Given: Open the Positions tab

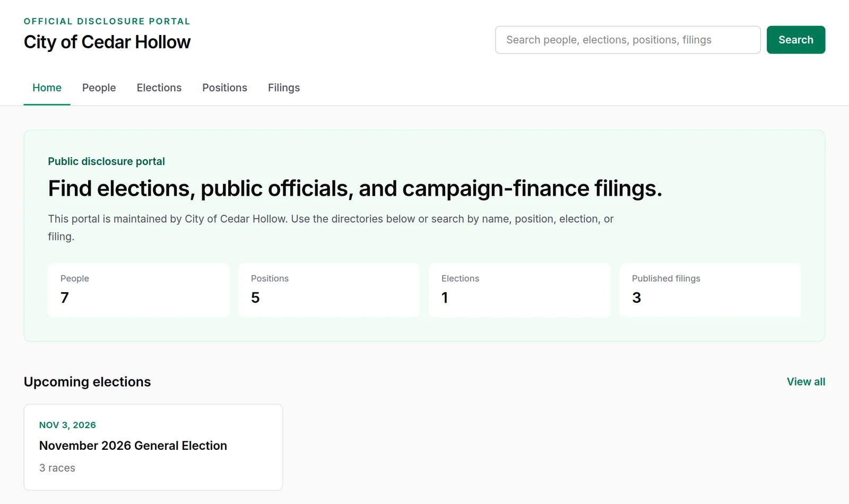Looking at the screenshot, I should coord(224,88).
